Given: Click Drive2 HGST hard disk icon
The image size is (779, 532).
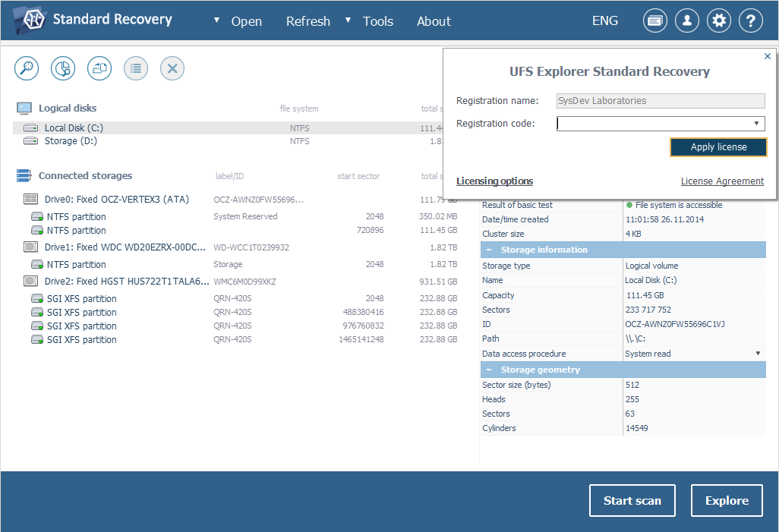Looking at the screenshot, I should [x=31, y=281].
